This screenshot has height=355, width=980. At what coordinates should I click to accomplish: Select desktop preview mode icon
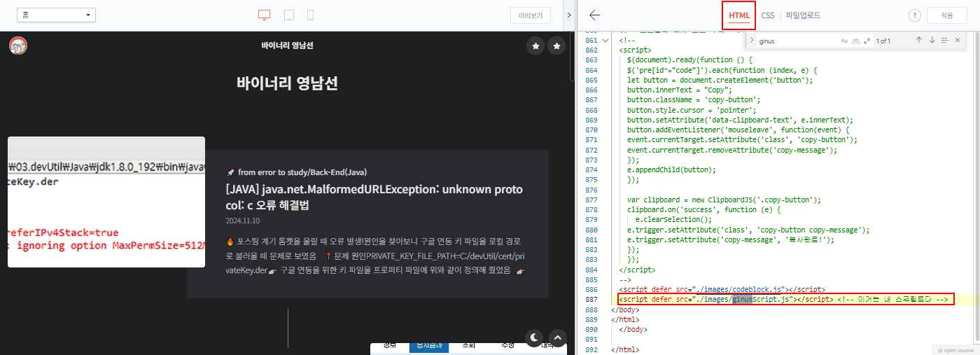pyautogui.click(x=265, y=15)
